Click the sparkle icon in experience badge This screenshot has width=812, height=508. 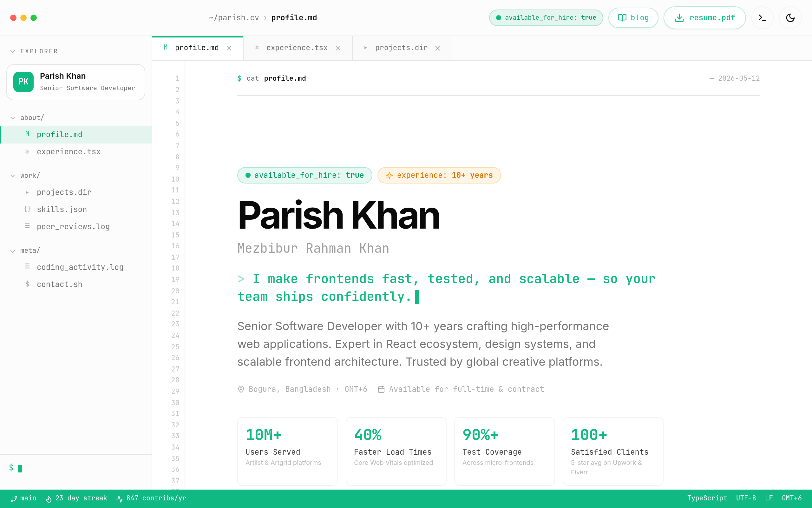(x=389, y=175)
